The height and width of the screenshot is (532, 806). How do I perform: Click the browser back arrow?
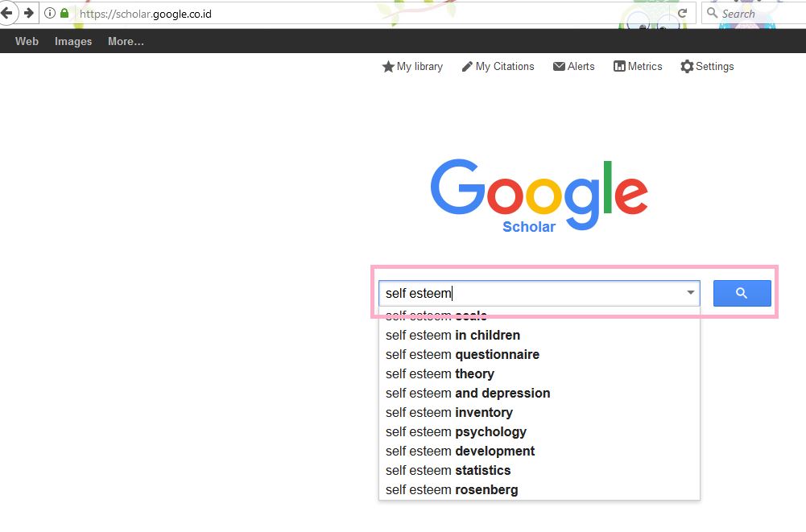point(8,13)
